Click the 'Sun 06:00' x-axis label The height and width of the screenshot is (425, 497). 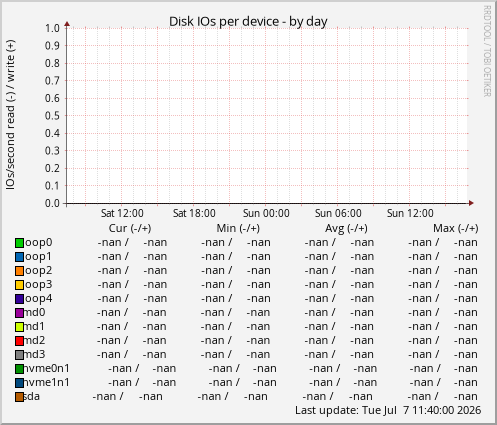pyautogui.click(x=338, y=213)
